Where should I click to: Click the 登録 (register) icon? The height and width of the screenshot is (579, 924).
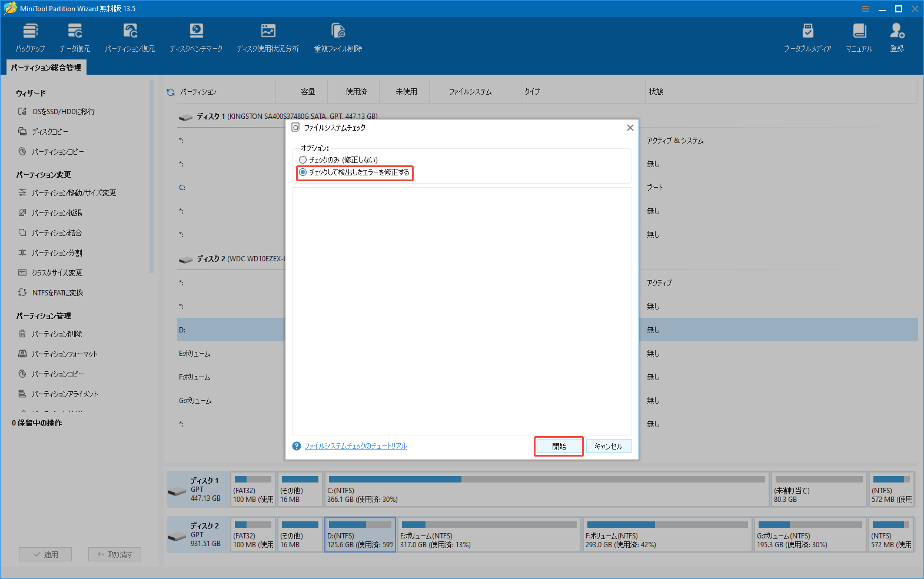897,38
